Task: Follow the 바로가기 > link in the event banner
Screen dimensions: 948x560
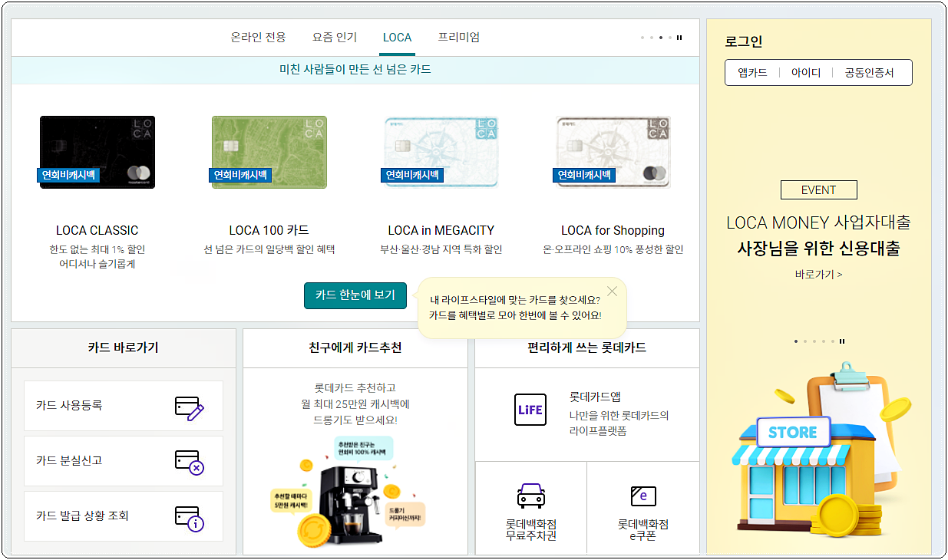Action: [818, 274]
